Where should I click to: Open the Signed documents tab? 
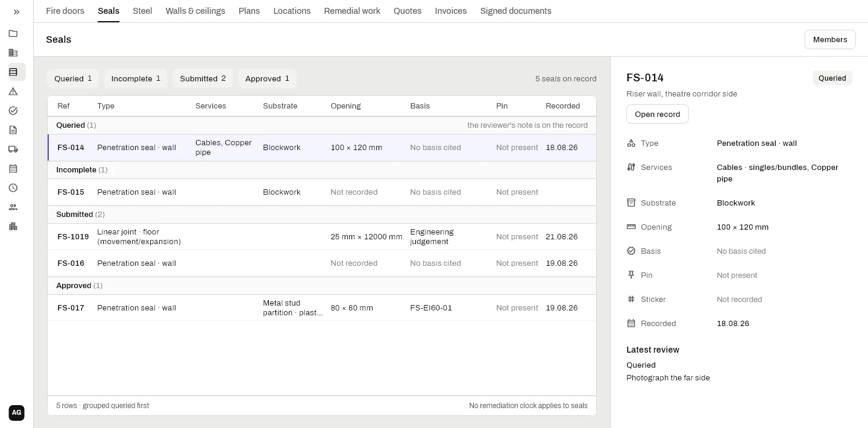(516, 11)
